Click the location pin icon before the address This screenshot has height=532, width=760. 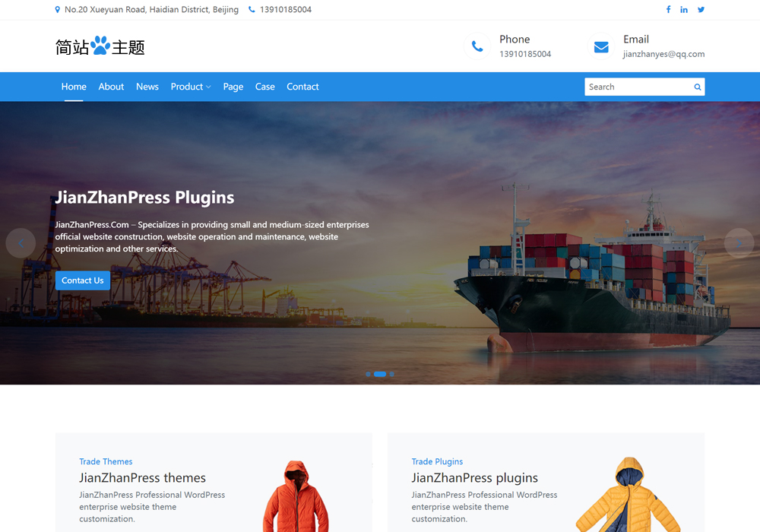[57, 9]
